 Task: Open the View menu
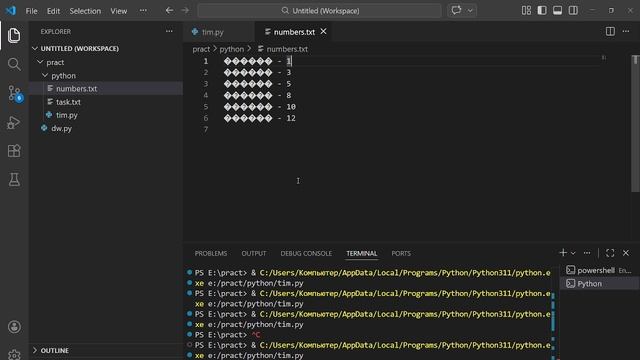118,11
